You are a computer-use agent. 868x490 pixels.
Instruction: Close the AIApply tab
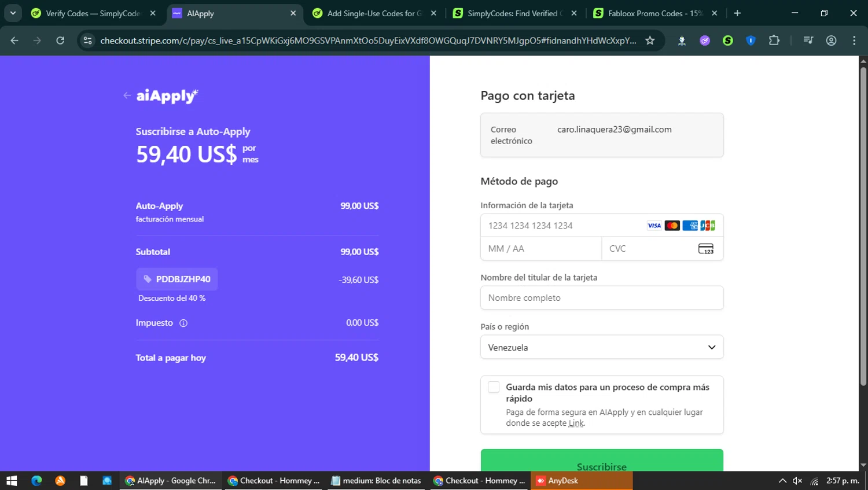click(x=293, y=13)
